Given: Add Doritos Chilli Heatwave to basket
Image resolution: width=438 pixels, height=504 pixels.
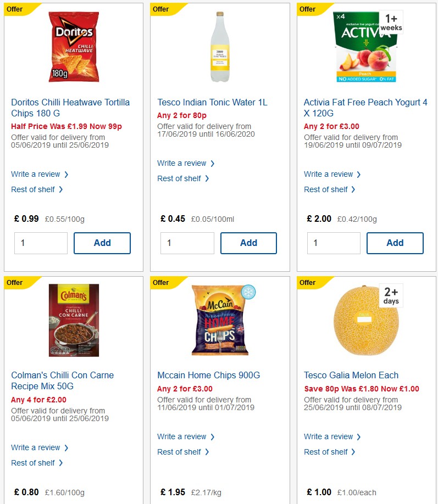Looking at the screenshot, I should [x=102, y=243].
